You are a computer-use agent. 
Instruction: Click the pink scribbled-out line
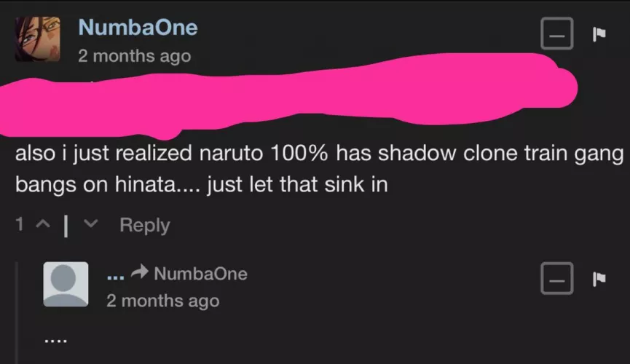[291, 95]
